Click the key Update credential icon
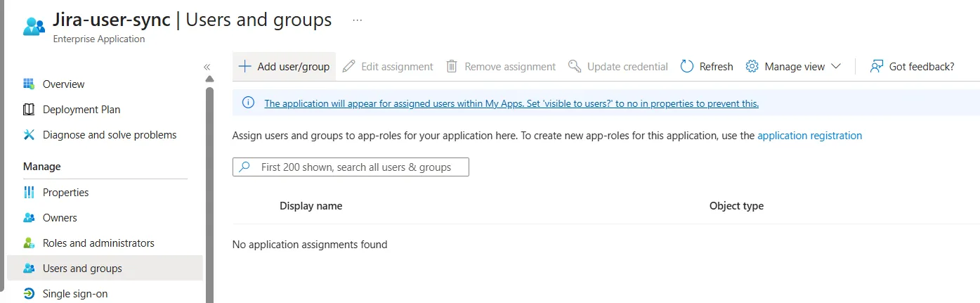Screen dimensions: 980x303 click(575, 67)
